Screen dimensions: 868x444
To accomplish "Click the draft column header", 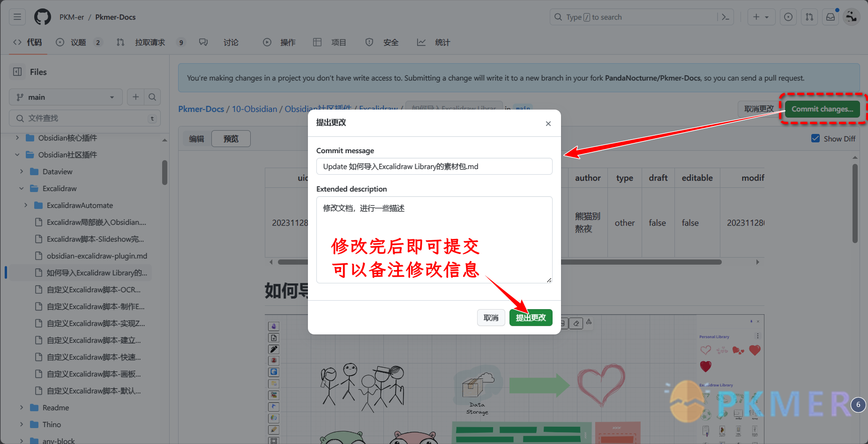I will 658,178.
